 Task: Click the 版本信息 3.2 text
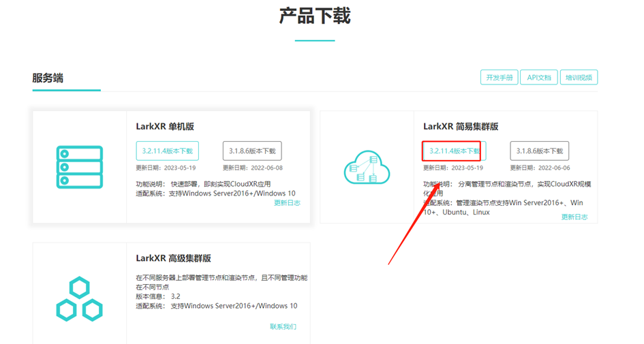pos(158,296)
